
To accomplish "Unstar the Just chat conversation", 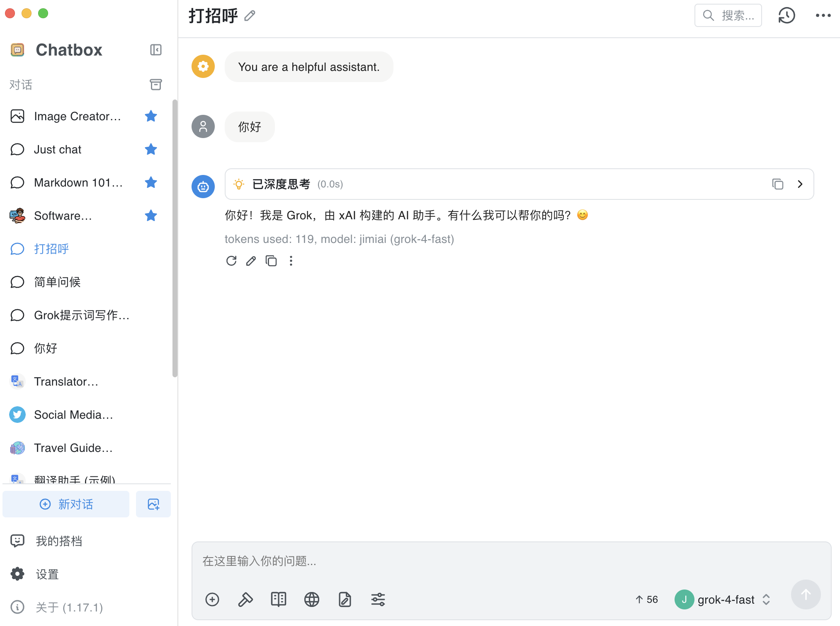I will 151,149.
